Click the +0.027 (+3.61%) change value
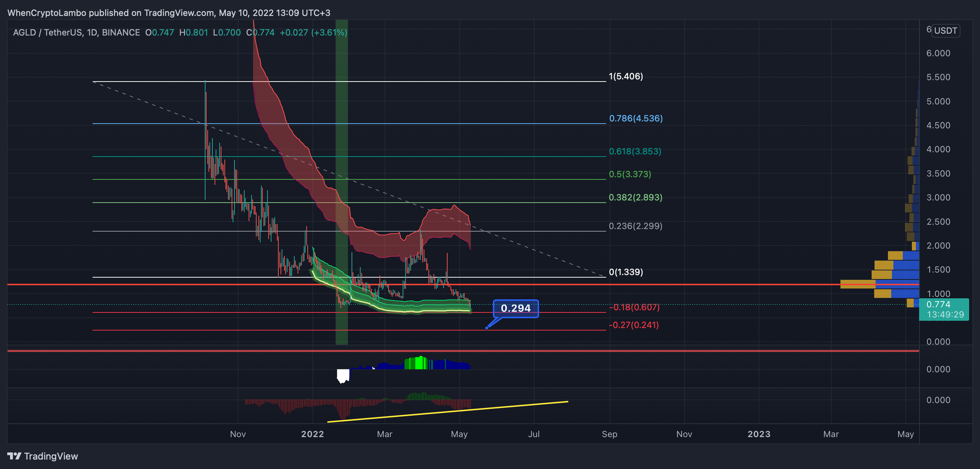The height and width of the screenshot is (469, 980). coord(313,32)
